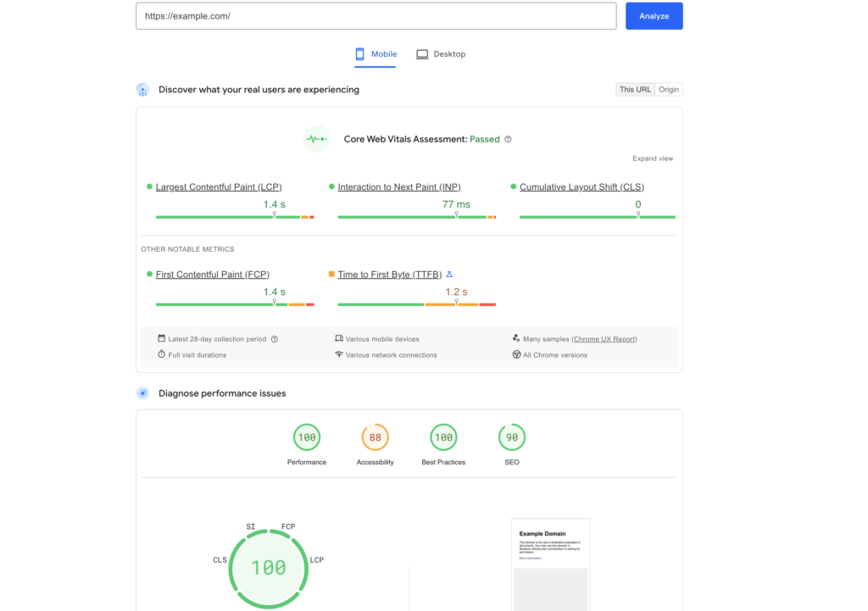Click the stopwatch icon for visit durations
The height and width of the screenshot is (611, 868).
(x=162, y=354)
